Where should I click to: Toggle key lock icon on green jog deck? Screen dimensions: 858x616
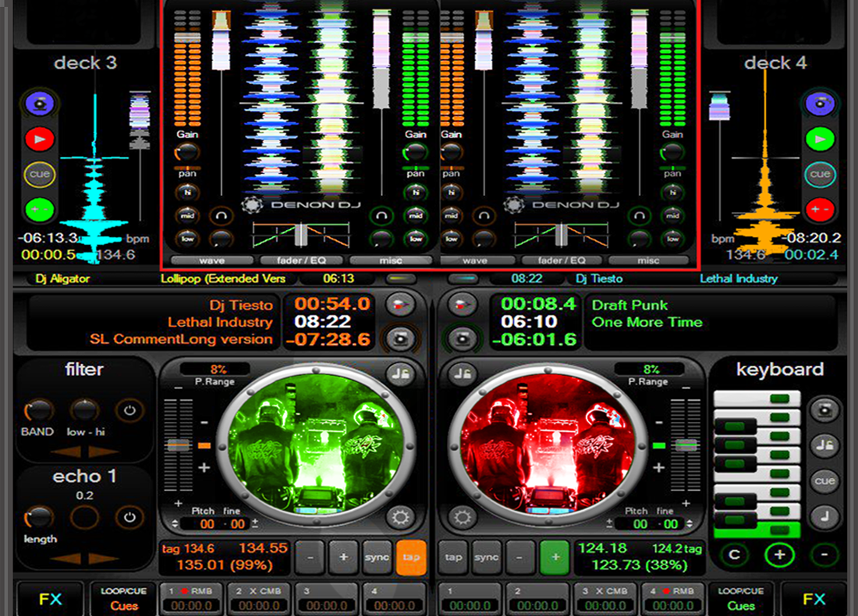[401, 374]
